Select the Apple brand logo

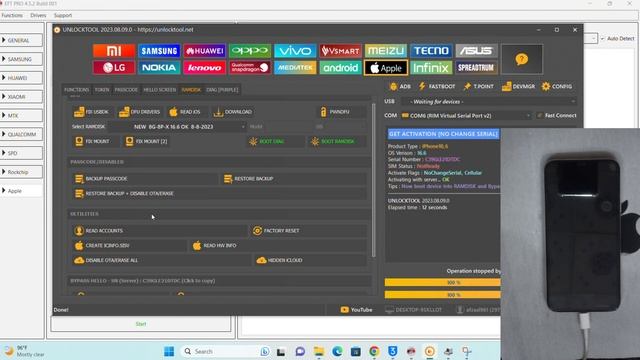point(386,68)
